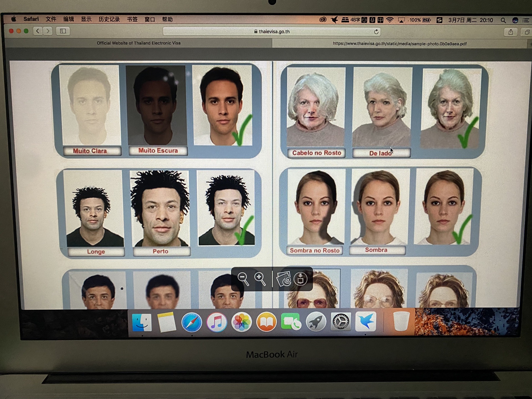
Task: Open the 帮助 menu
Action: (x=167, y=19)
